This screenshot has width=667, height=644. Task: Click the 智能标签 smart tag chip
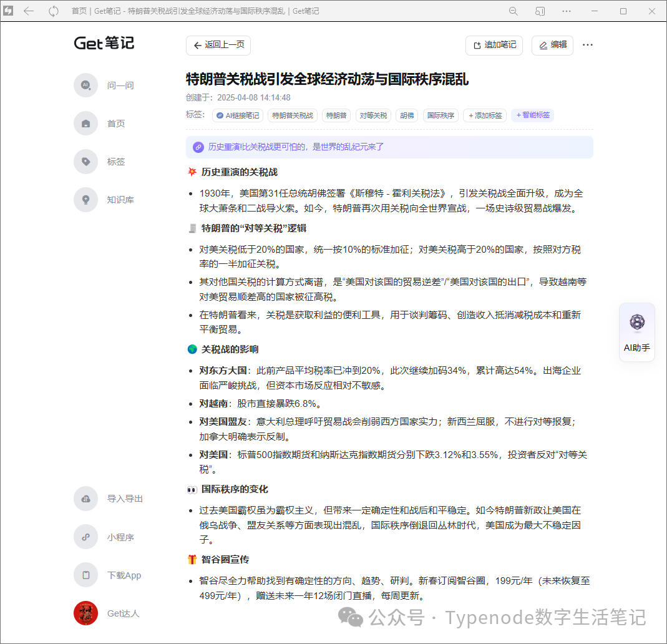click(x=532, y=115)
